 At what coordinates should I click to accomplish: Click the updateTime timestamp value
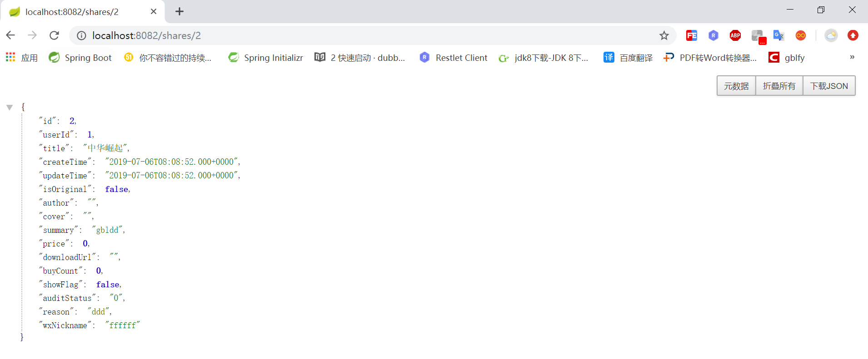point(172,175)
